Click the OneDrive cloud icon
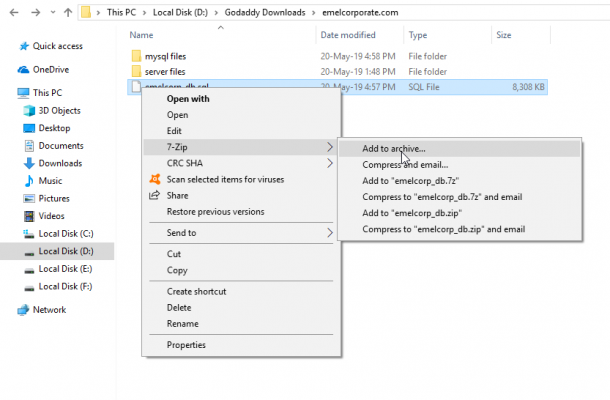Image resolution: width=610 pixels, height=400 pixels. [24, 69]
